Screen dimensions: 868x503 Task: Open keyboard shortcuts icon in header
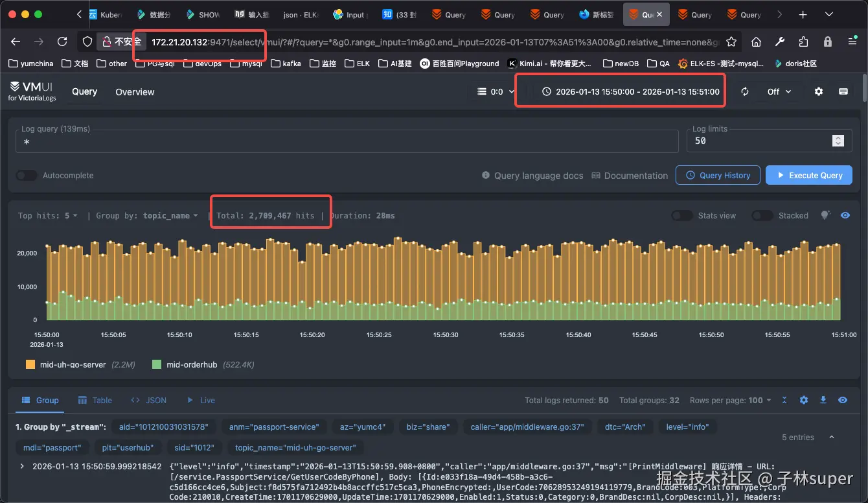pyautogui.click(x=843, y=91)
